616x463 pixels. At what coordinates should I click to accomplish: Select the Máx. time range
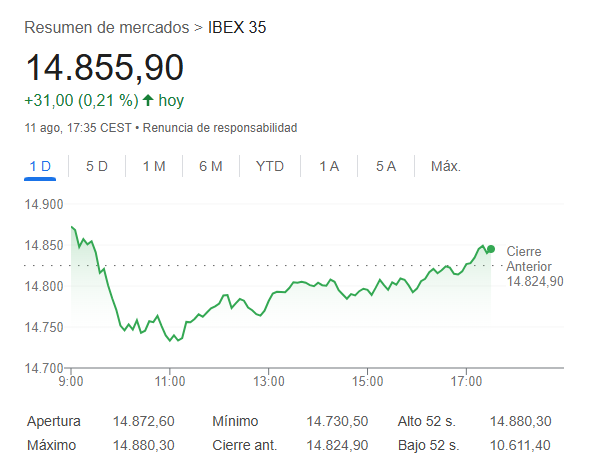pos(445,166)
